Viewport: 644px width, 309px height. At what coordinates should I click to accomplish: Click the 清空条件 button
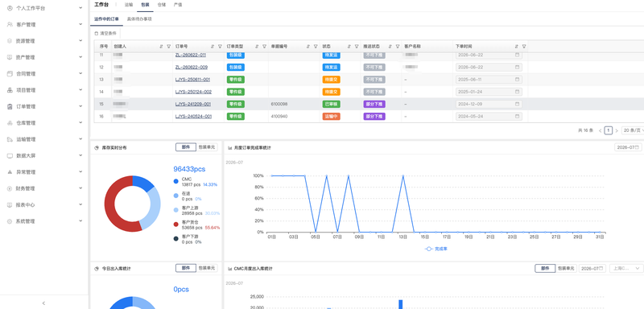coord(105,33)
